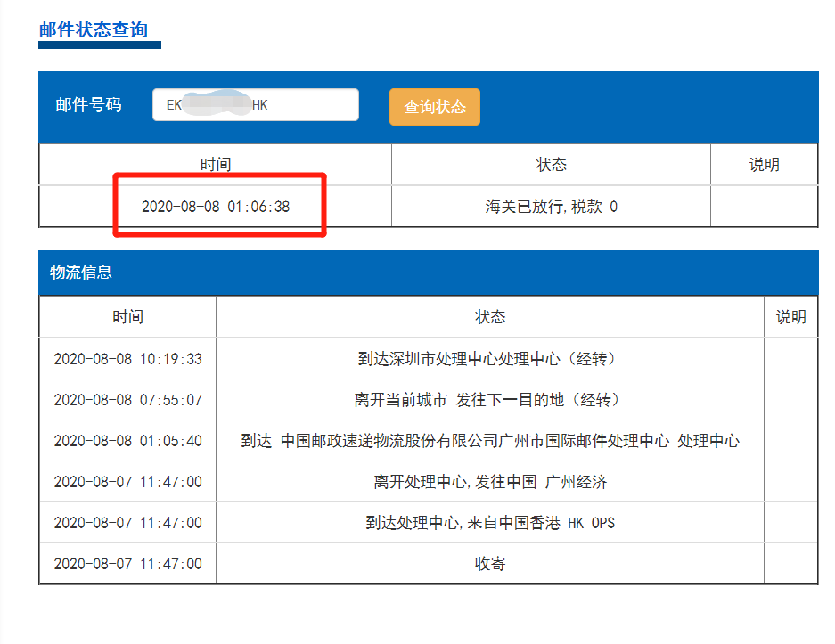Click the 邮件状态查询 page heading

pyautogui.click(x=93, y=29)
